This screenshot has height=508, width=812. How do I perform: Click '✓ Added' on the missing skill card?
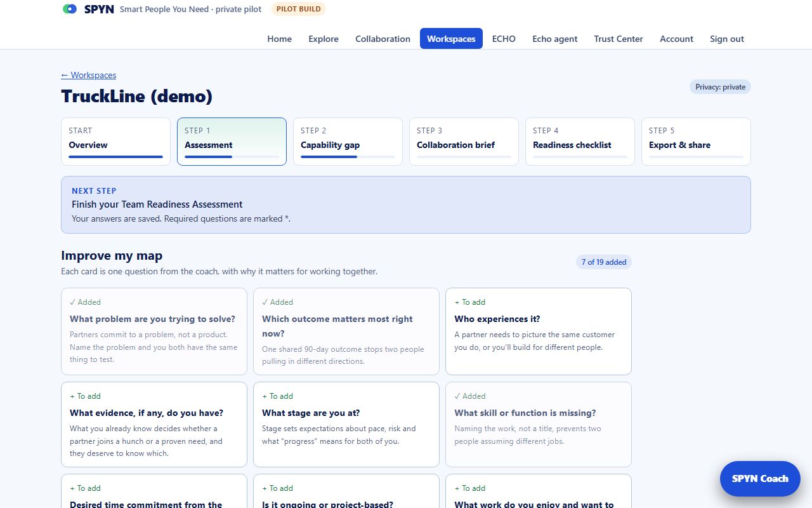click(469, 396)
